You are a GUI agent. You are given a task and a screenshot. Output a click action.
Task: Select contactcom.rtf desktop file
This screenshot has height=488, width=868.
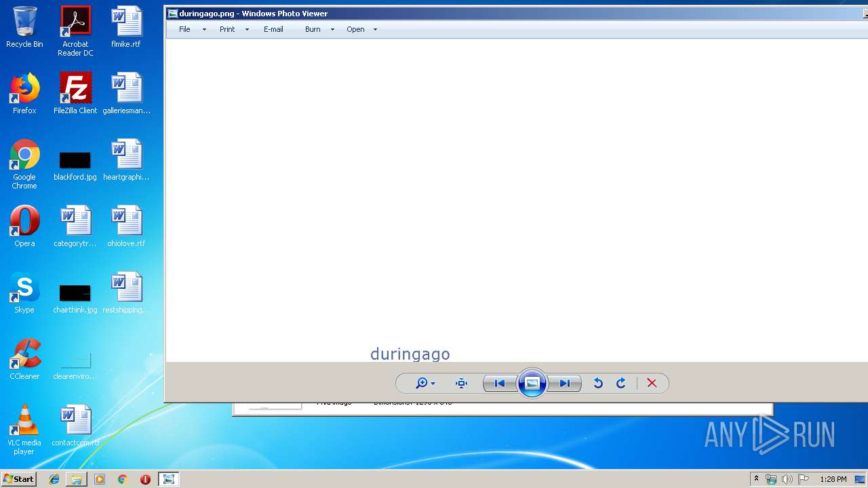click(x=75, y=426)
